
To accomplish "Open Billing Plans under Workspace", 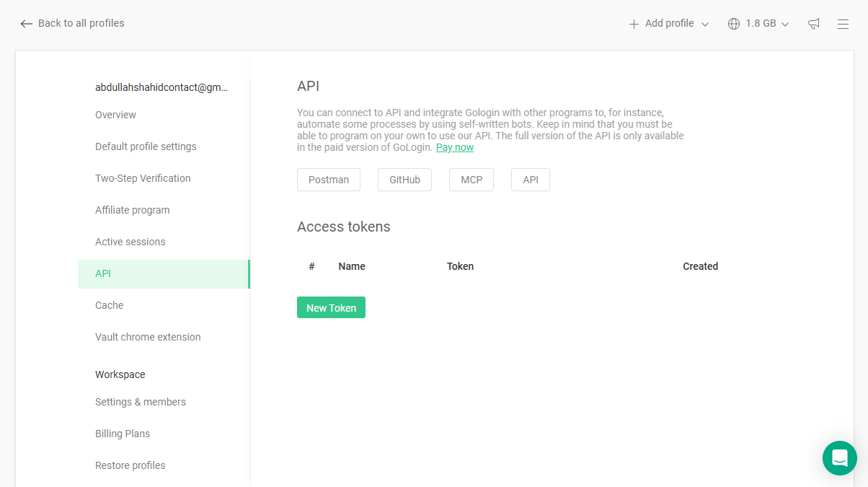I will coord(122,433).
